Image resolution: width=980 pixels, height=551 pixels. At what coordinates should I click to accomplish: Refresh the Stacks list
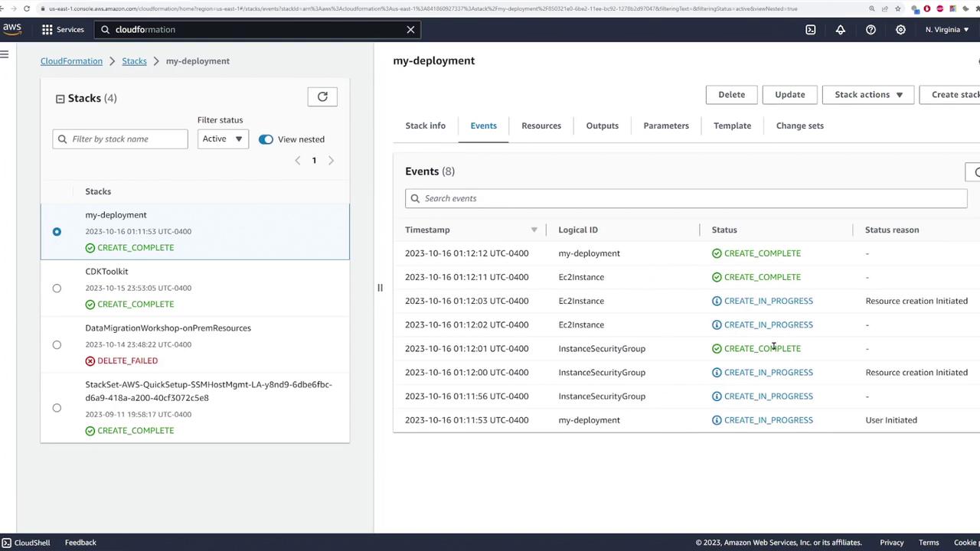pos(322,96)
